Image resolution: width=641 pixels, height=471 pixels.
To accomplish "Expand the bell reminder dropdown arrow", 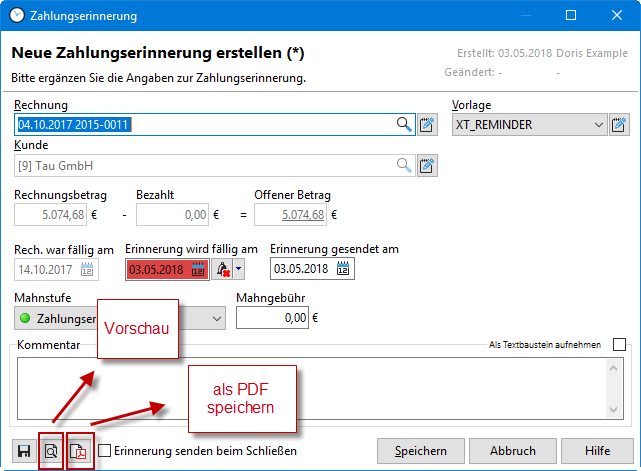I will tap(239, 269).
